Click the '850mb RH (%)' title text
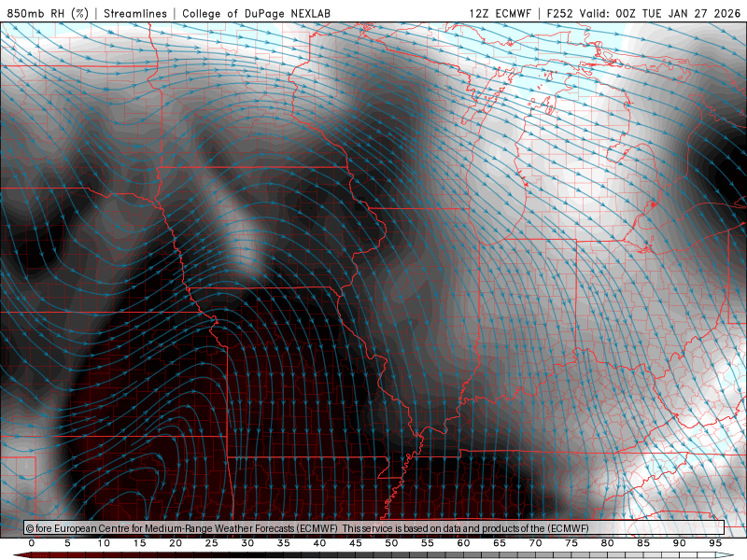Screen dimensions: 747x560 (x=48, y=13)
